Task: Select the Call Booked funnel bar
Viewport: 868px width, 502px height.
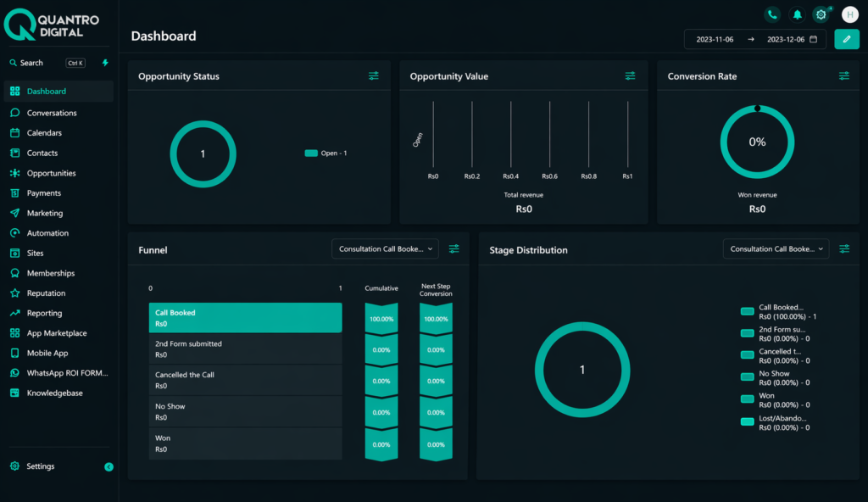Action: (x=245, y=317)
